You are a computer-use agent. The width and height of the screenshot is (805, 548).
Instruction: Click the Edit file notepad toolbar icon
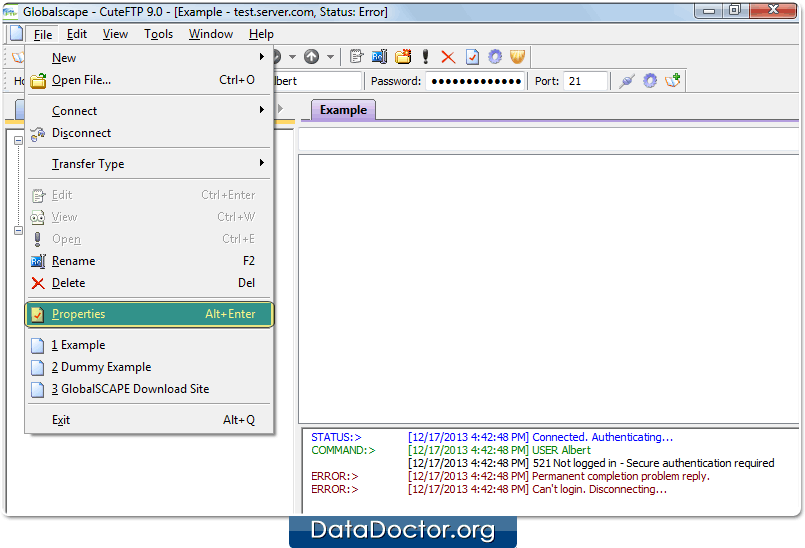(x=356, y=56)
